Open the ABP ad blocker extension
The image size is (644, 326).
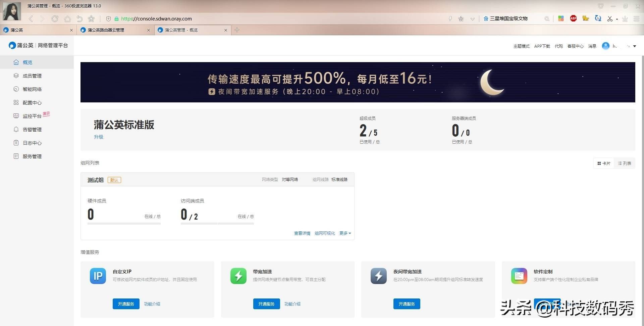click(573, 18)
